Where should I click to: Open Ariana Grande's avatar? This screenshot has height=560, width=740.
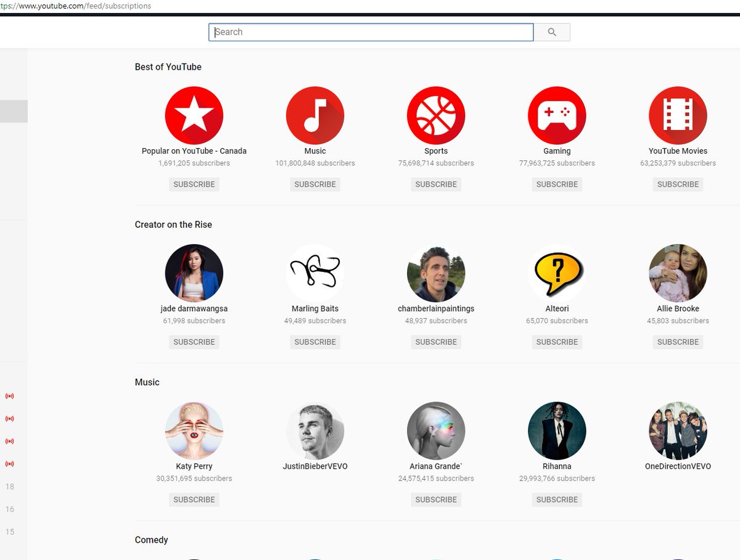point(436,431)
